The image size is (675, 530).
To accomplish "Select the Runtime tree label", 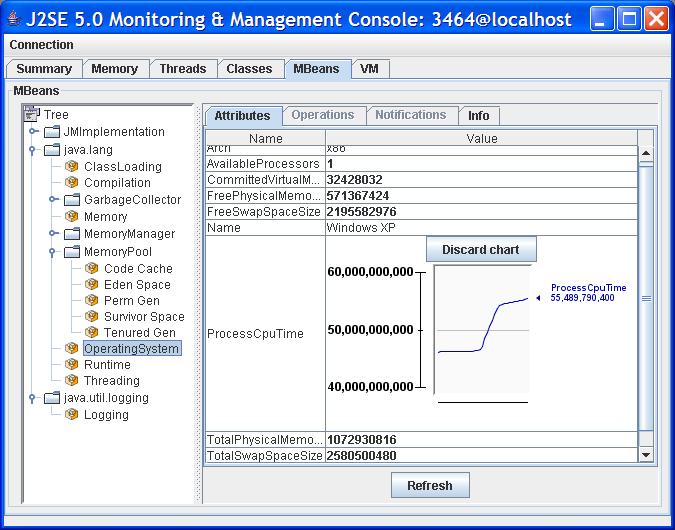I will [107, 365].
